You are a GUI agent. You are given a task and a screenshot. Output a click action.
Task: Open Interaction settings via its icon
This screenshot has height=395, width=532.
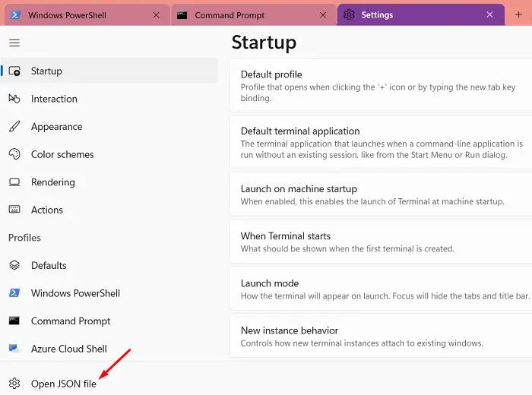tap(14, 99)
